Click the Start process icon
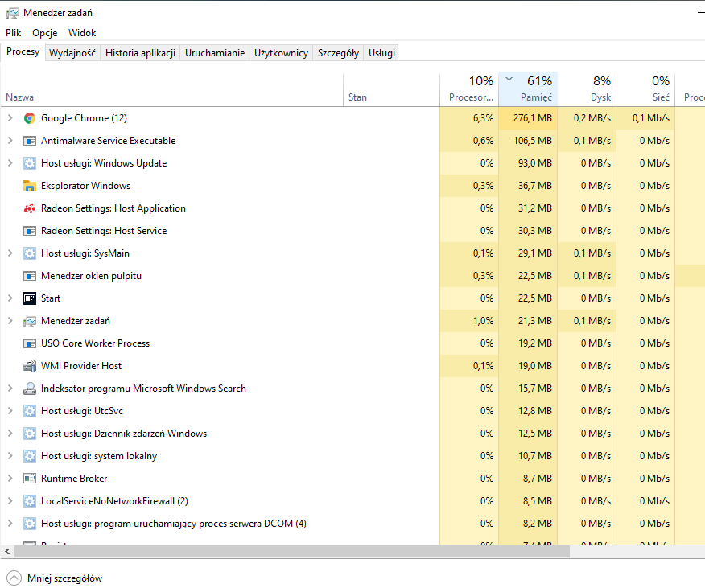Viewport: 705px width, 588px height. tap(30, 298)
